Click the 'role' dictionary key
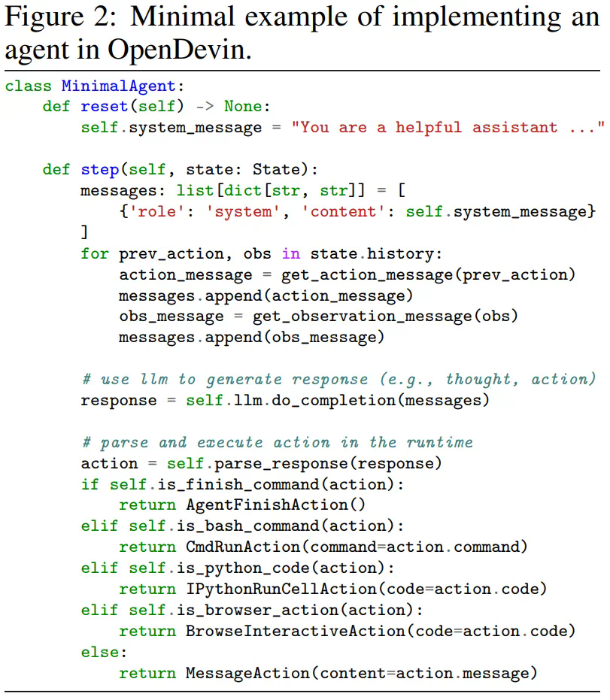Viewport: 610px width, 700px height. click(x=156, y=211)
